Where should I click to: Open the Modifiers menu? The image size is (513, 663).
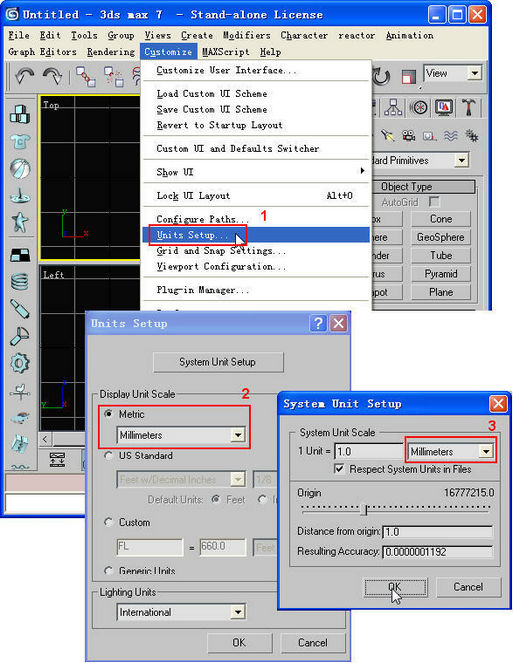point(247,36)
